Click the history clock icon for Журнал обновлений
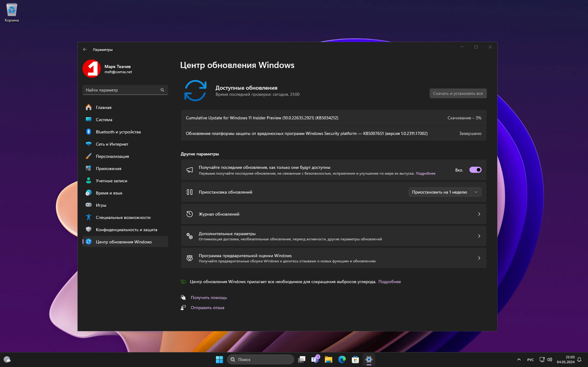This screenshot has height=367, width=588. point(190,214)
